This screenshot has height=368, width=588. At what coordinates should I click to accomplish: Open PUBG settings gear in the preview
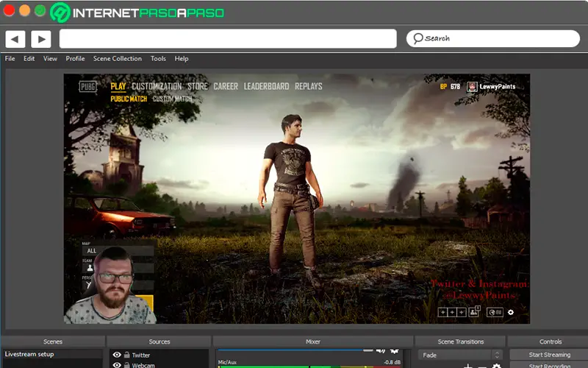511,312
